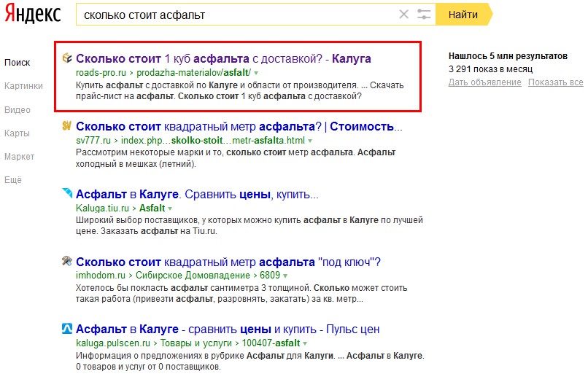The height and width of the screenshot is (382, 588).
Task: Focus the search input field
Action: [237, 15]
